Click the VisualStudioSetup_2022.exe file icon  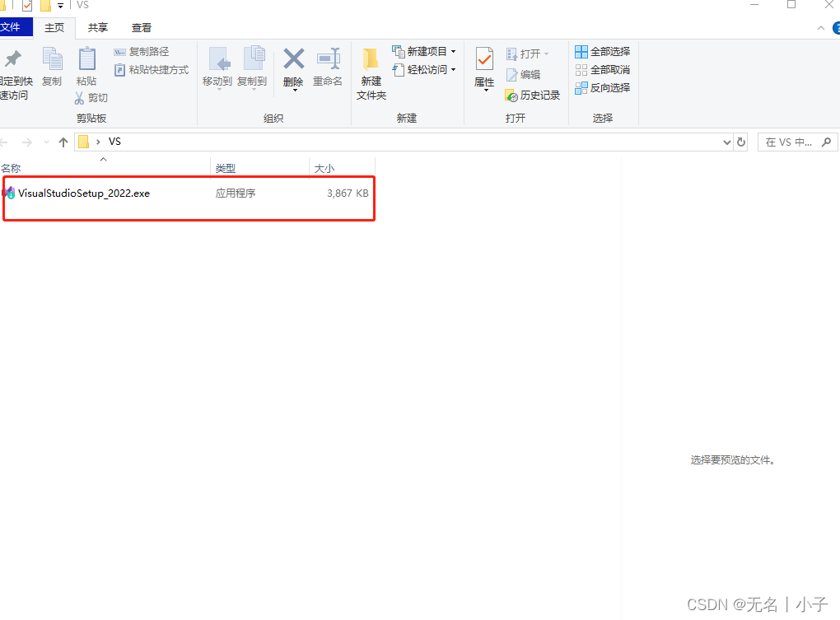coord(9,193)
